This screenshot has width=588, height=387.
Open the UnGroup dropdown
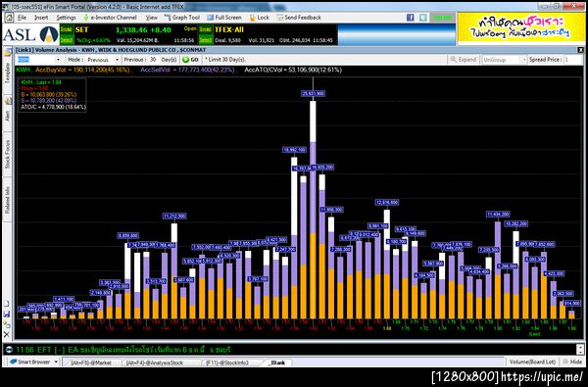(x=505, y=60)
